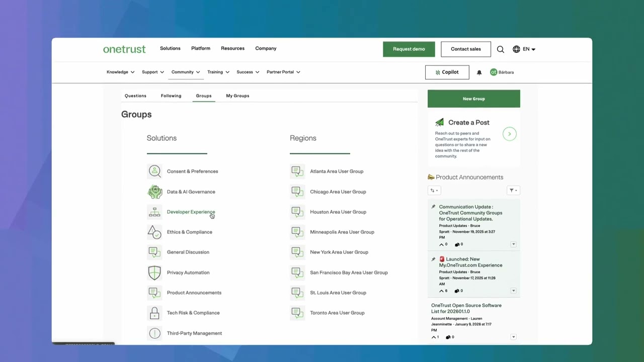This screenshot has height=362, width=644.
Task: Switch to the Questions tab
Action: point(135,96)
